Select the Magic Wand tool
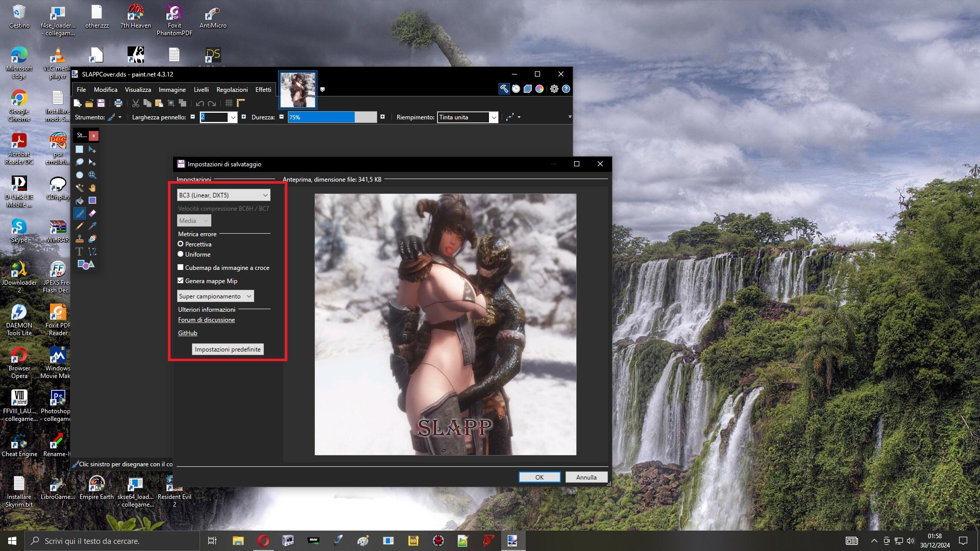The image size is (980, 551). pyautogui.click(x=79, y=188)
